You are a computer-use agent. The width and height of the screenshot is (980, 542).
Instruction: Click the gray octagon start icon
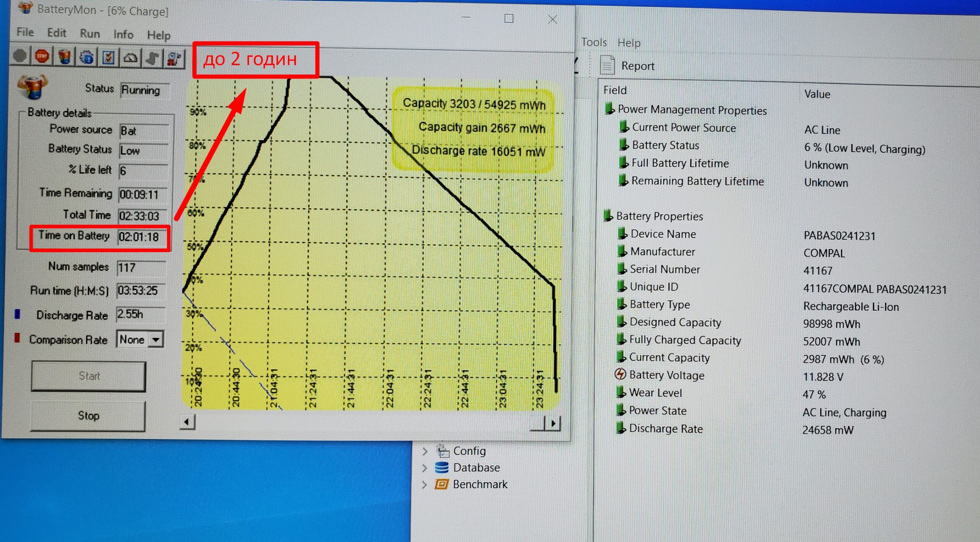click(20, 56)
